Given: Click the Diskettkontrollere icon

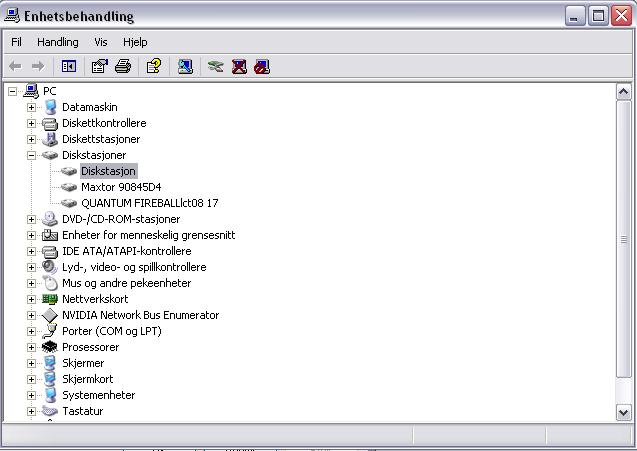Looking at the screenshot, I should (x=50, y=124).
